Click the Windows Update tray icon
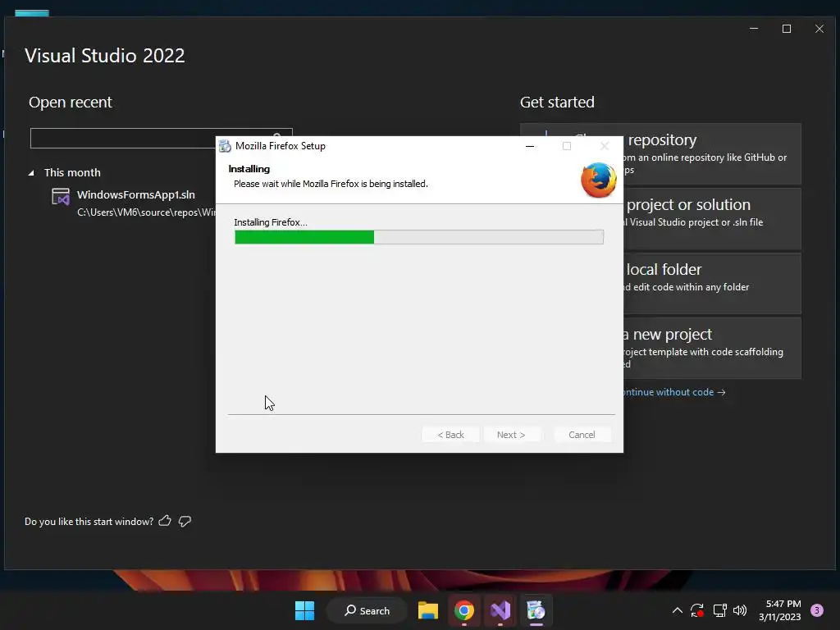 click(x=697, y=610)
